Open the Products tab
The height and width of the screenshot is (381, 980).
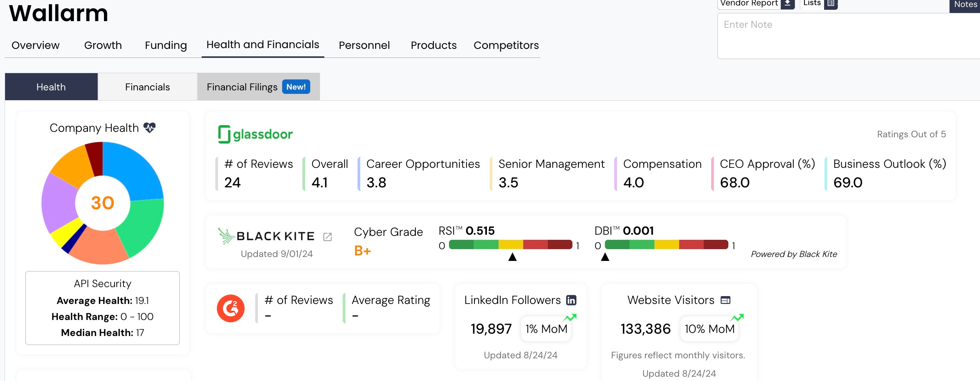pyautogui.click(x=433, y=45)
